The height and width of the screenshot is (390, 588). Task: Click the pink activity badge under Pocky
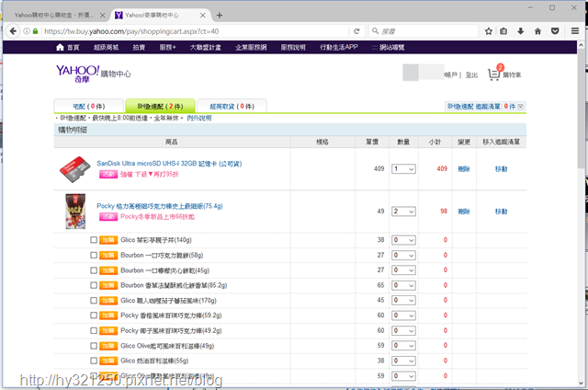pyautogui.click(x=108, y=216)
